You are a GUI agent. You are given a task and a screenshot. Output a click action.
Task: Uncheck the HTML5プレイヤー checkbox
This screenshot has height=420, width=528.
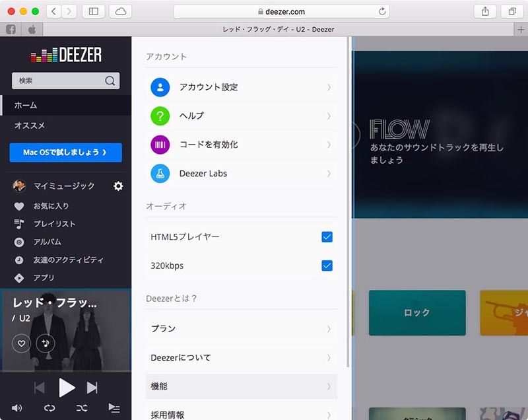coord(327,237)
